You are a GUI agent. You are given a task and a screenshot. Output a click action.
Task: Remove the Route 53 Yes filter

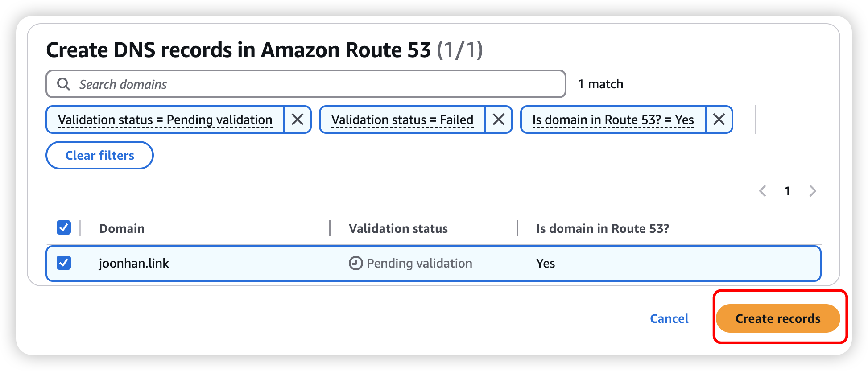[719, 120]
